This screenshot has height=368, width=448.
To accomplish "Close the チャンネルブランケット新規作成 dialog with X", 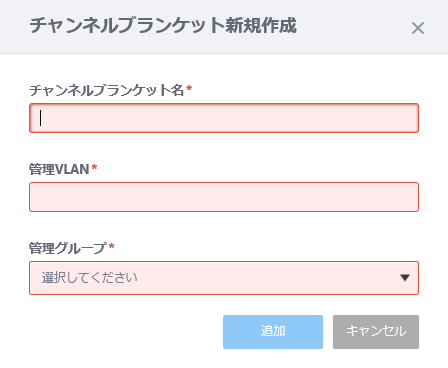I will [x=418, y=28].
